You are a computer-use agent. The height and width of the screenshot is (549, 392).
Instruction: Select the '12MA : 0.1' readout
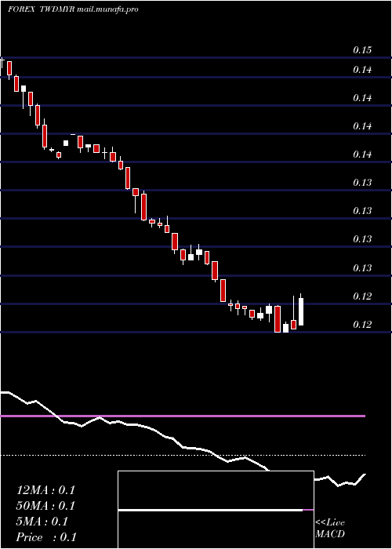coord(45,490)
